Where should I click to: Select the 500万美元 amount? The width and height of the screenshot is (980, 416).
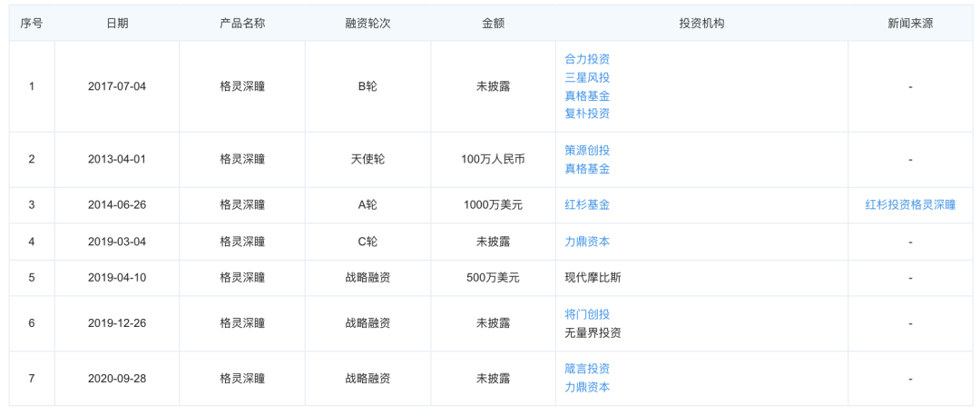(x=493, y=278)
